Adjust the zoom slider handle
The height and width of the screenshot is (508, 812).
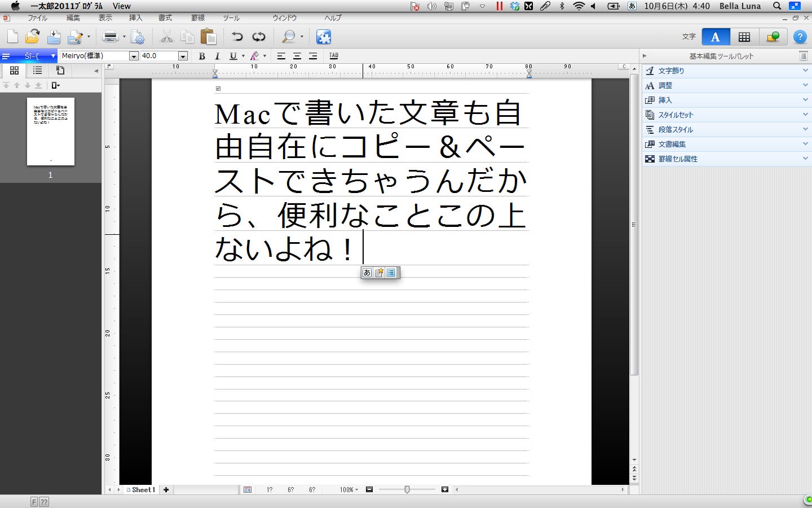point(407,490)
